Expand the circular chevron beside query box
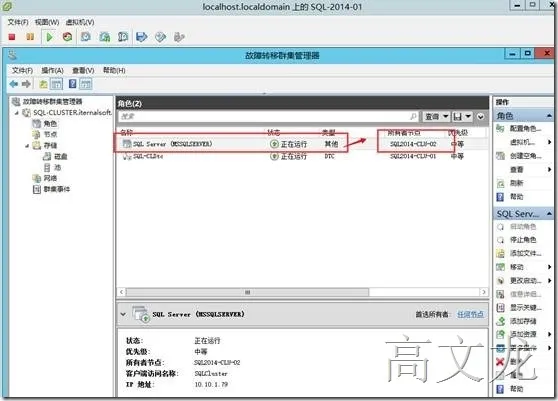The height and width of the screenshot is (401, 558). 480,116
